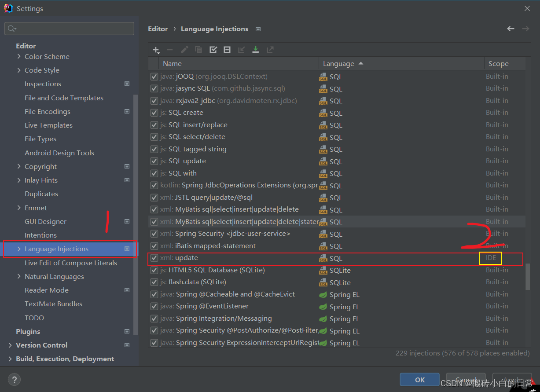
Task: Click the OK button
Action: 419,379
